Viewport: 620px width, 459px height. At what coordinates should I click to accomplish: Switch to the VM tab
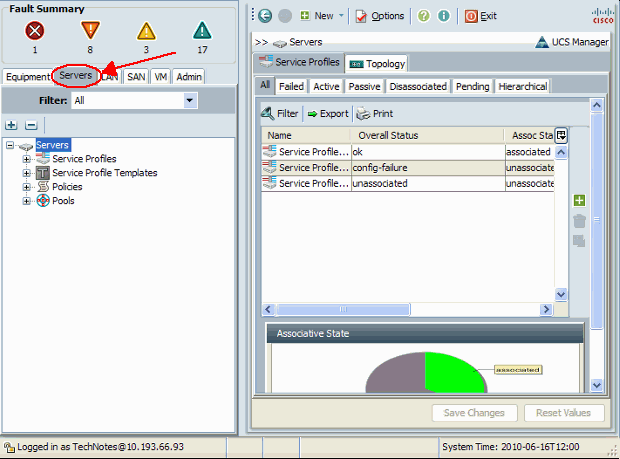161,77
